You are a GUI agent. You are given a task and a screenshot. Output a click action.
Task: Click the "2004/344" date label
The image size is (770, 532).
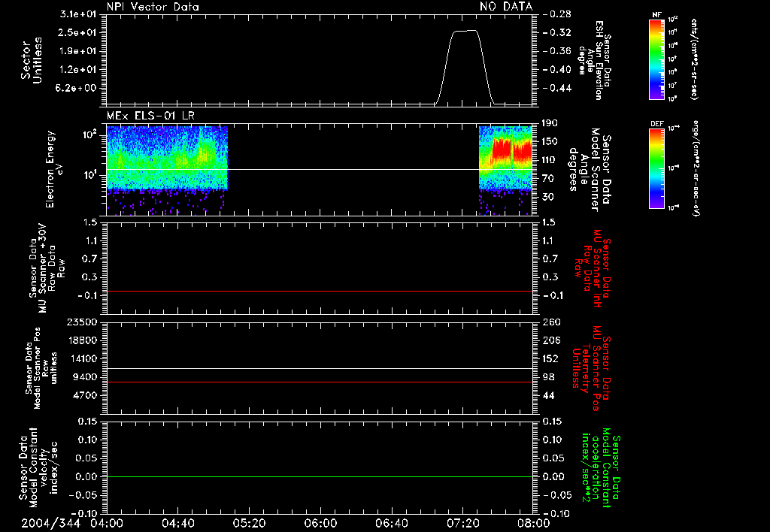50,523
